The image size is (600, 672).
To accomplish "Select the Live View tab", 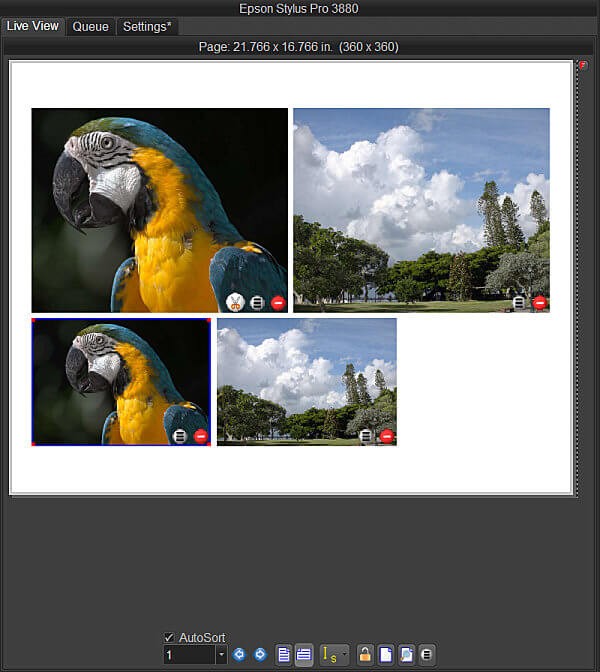I will coord(32,26).
